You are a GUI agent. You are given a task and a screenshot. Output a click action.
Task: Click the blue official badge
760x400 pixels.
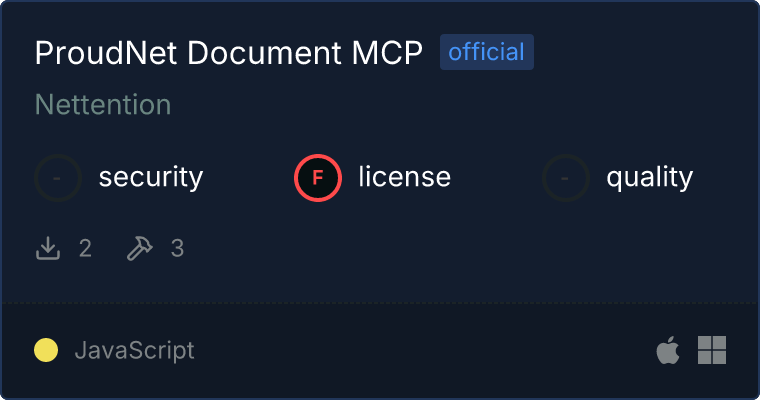tap(487, 52)
